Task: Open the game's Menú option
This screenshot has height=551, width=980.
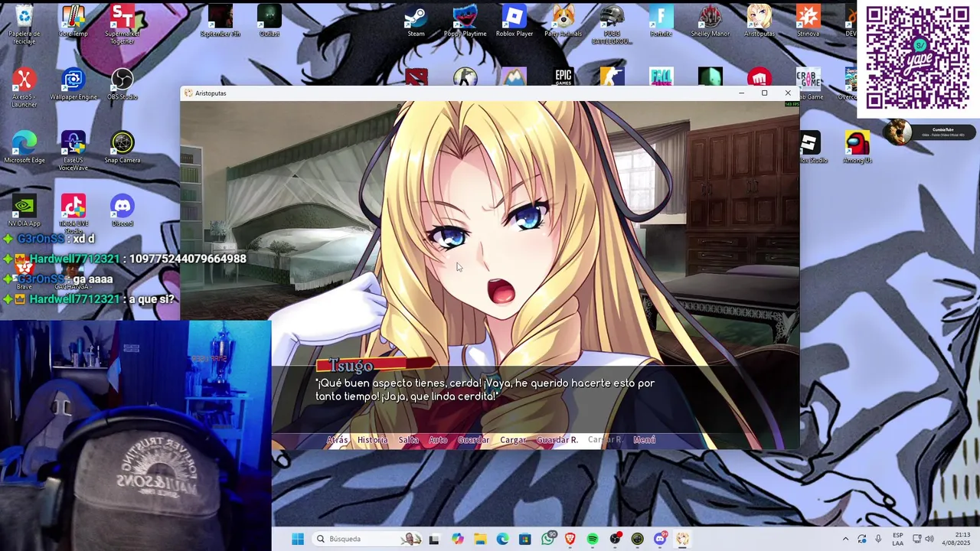Action: 644,440
